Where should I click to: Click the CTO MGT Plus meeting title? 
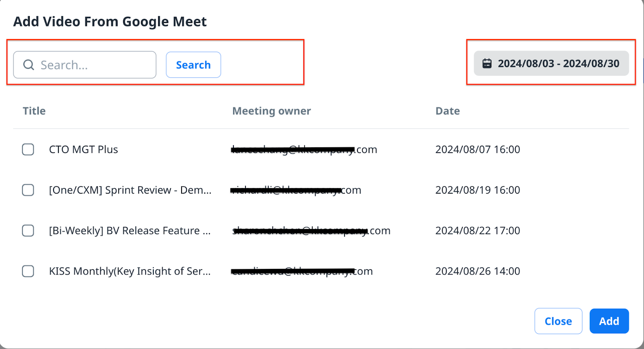coord(83,150)
